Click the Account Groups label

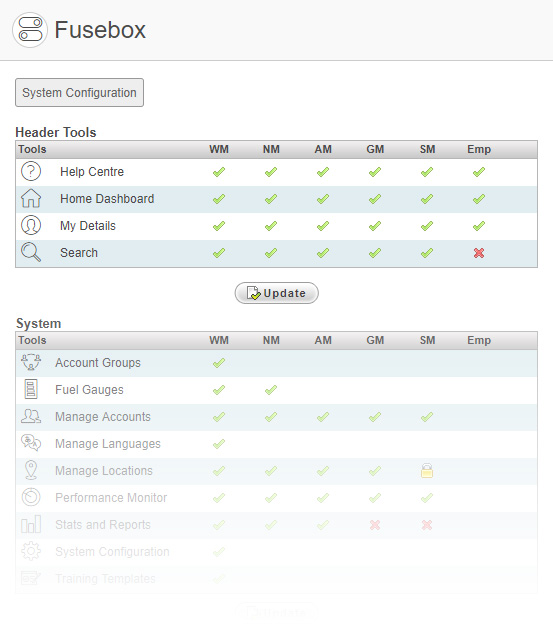click(x=98, y=363)
